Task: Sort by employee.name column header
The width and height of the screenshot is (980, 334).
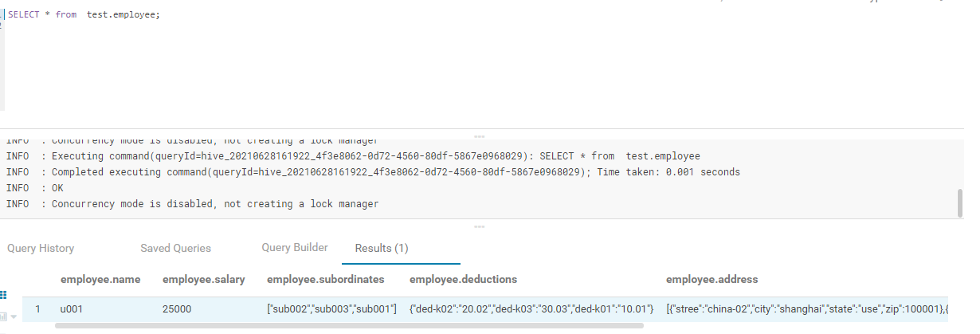Action: click(100, 279)
